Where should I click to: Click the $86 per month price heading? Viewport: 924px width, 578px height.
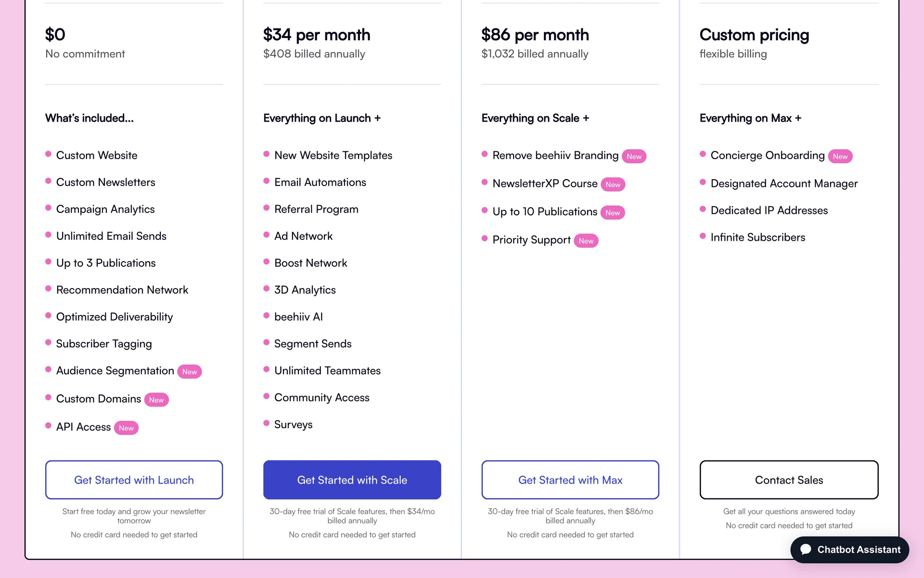pos(535,35)
